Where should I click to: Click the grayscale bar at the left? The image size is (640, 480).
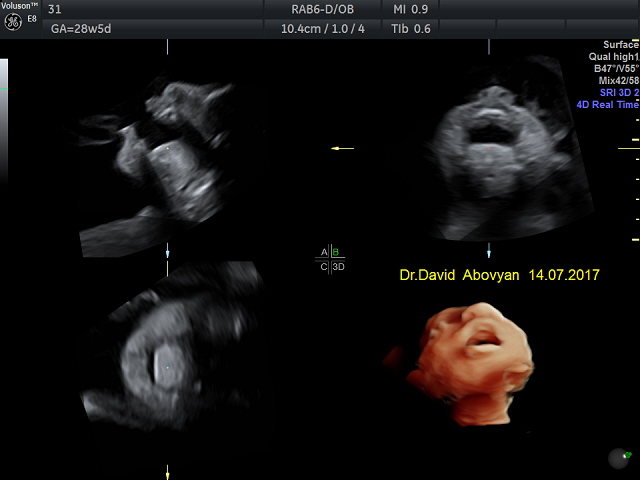(4, 120)
